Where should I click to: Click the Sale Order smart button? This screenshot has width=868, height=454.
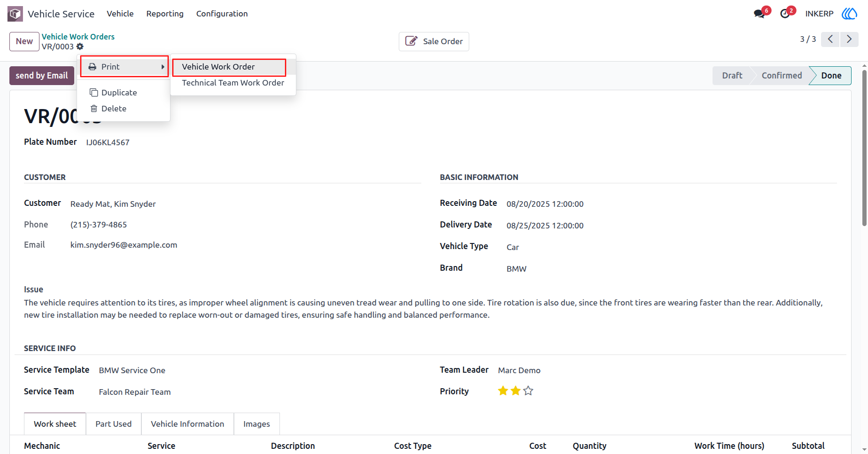pos(434,41)
